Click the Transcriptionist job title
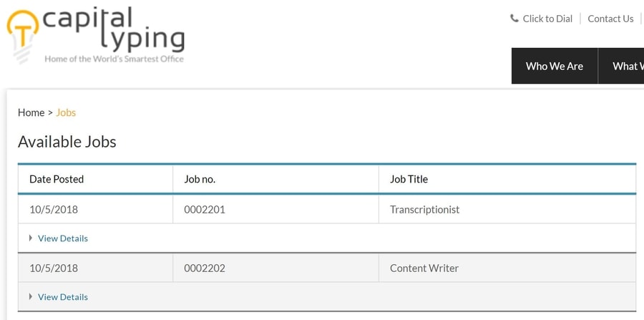This screenshot has height=320, width=644. click(424, 210)
